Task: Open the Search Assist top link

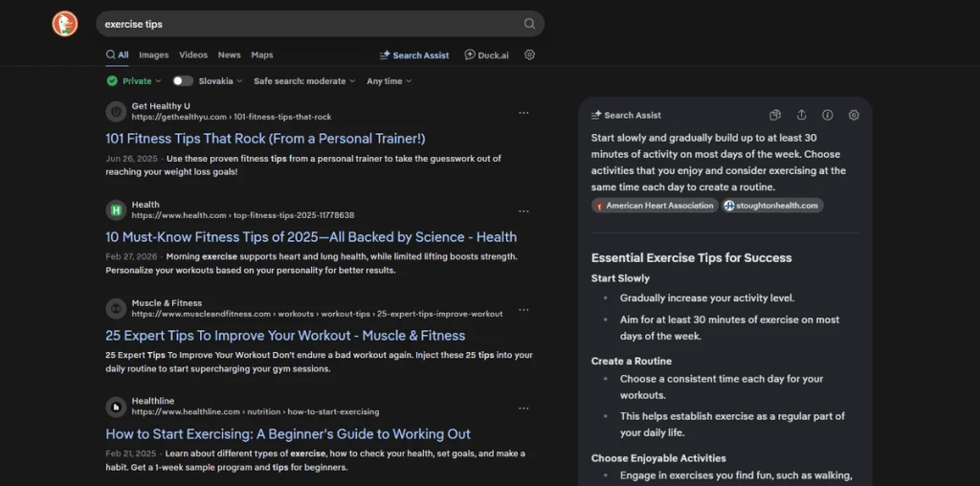Action: 414,55
